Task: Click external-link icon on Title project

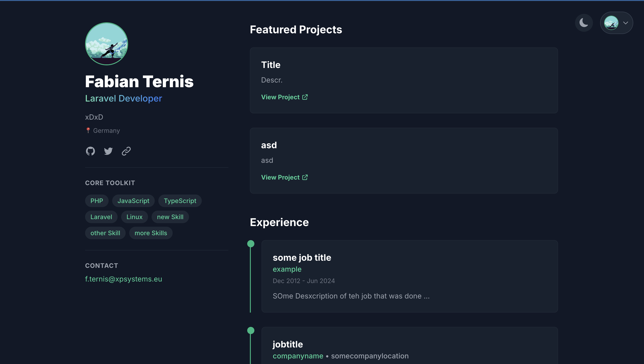Action: [x=305, y=97]
